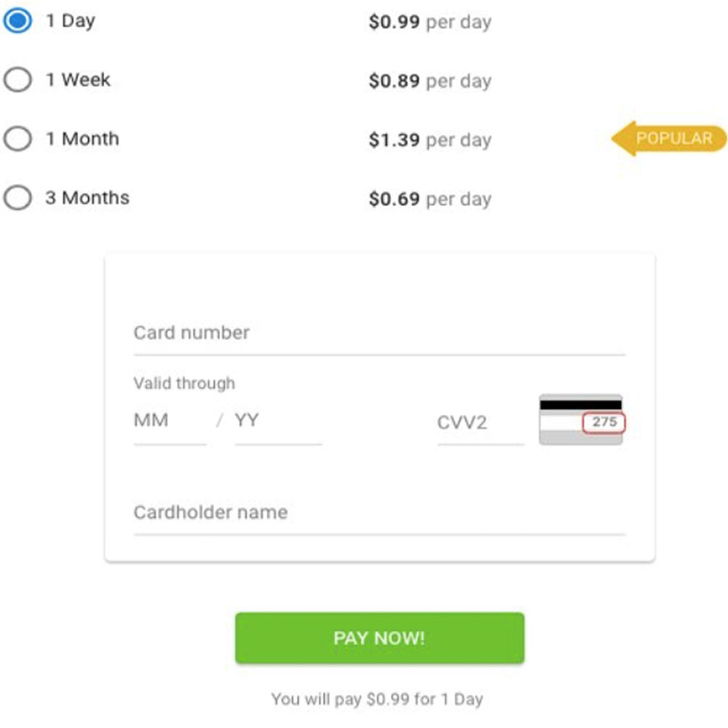Image resolution: width=728 pixels, height=728 pixels.
Task: Click the "You will pay $0.99" summary text
Action: [x=377, y=700]
